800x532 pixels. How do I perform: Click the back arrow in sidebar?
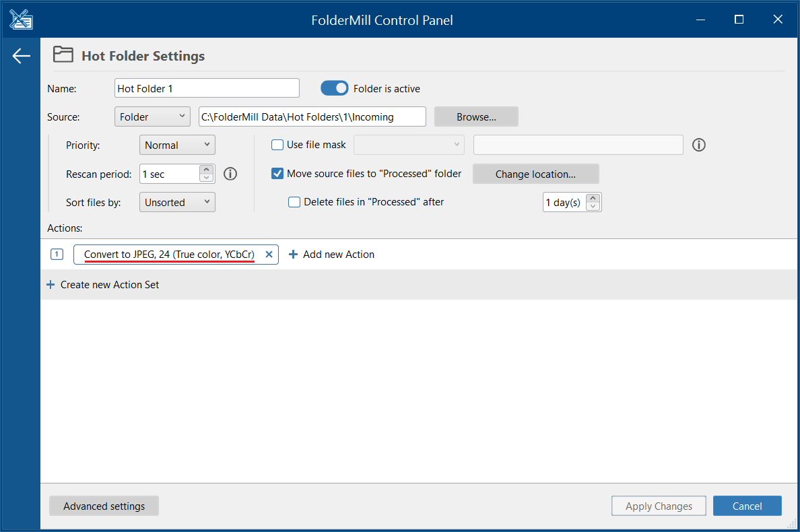click(x=21, y=56)
